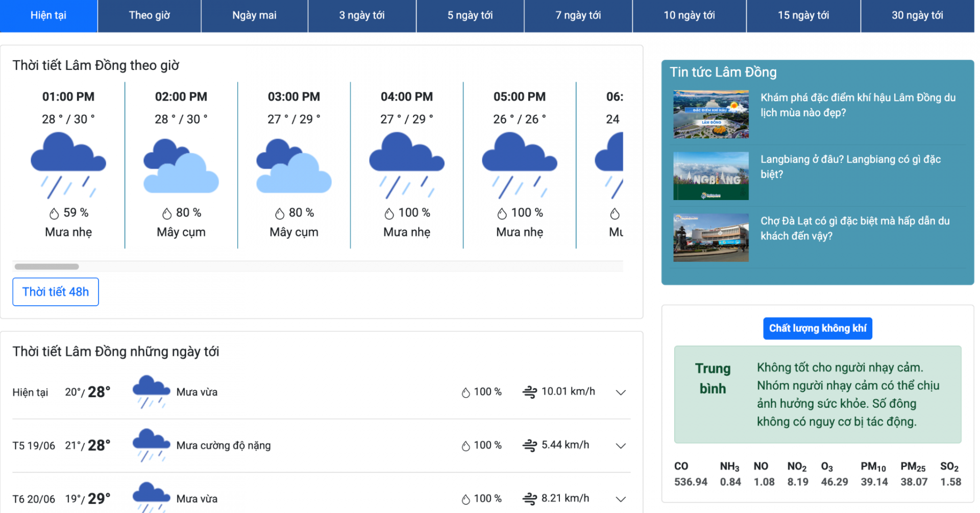The height and width of the screenshot is (513, 980).
Task: Click the Trung bình air quality rating
Action: click(713, 378)
